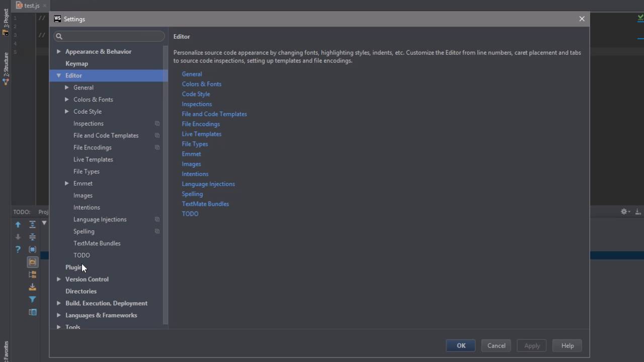
Task: Click Cancel button in Settings dialog
Action: point(496,345)
